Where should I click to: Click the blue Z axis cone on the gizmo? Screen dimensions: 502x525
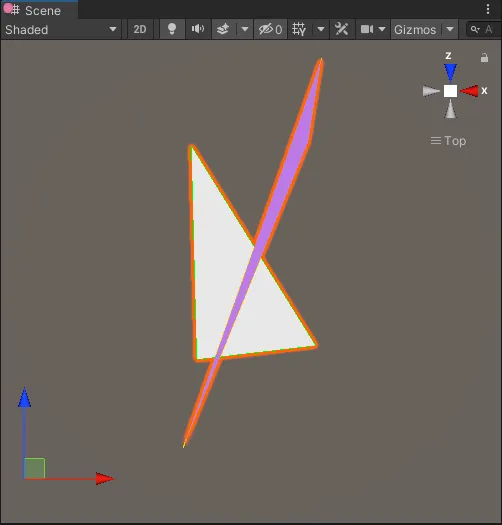tap(450, 72)
